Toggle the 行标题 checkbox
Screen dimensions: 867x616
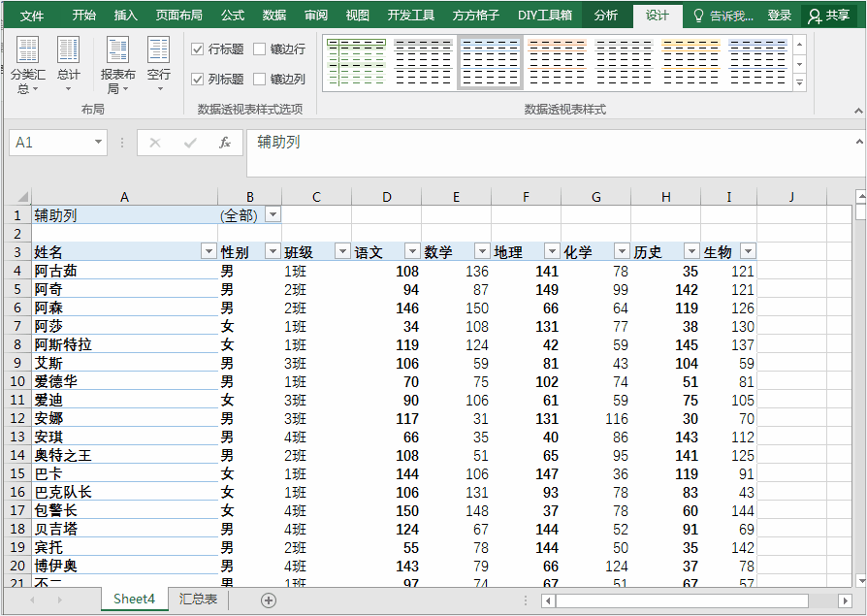tap(198, 49)
